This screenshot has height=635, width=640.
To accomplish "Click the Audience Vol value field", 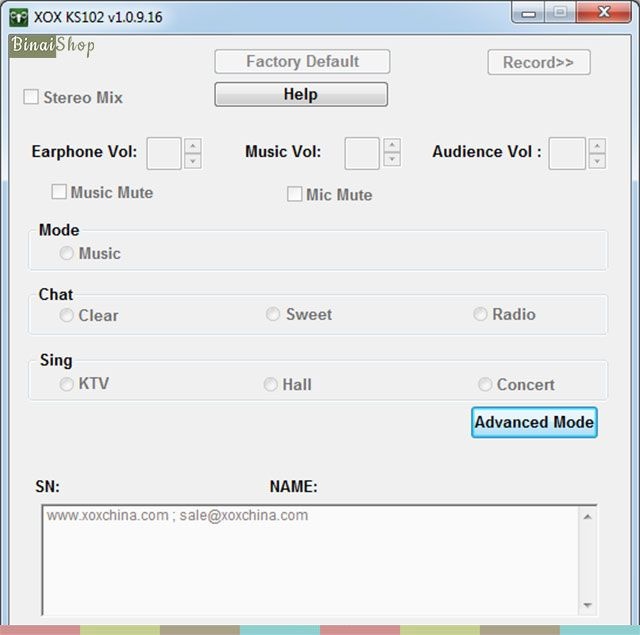I will 567,153.
